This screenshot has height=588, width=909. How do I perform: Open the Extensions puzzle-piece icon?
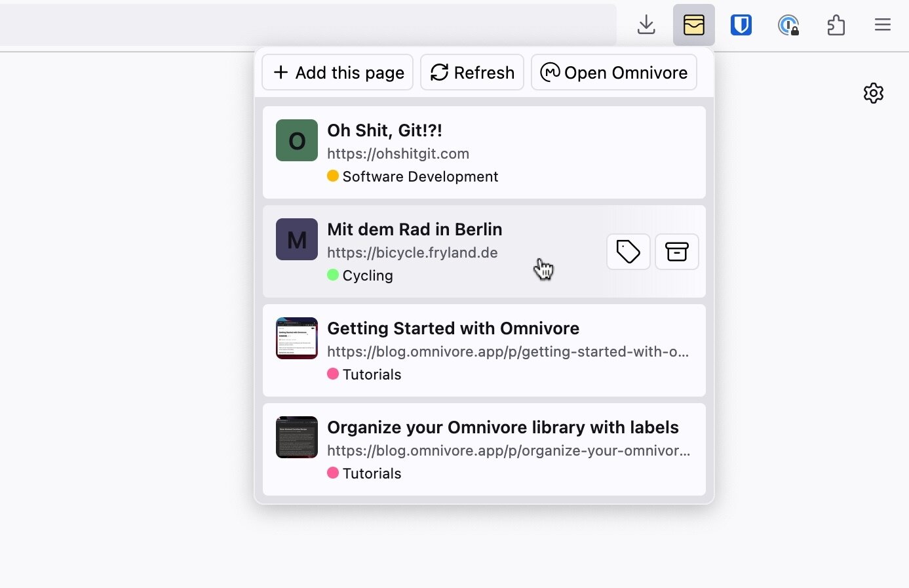(836, 25)
